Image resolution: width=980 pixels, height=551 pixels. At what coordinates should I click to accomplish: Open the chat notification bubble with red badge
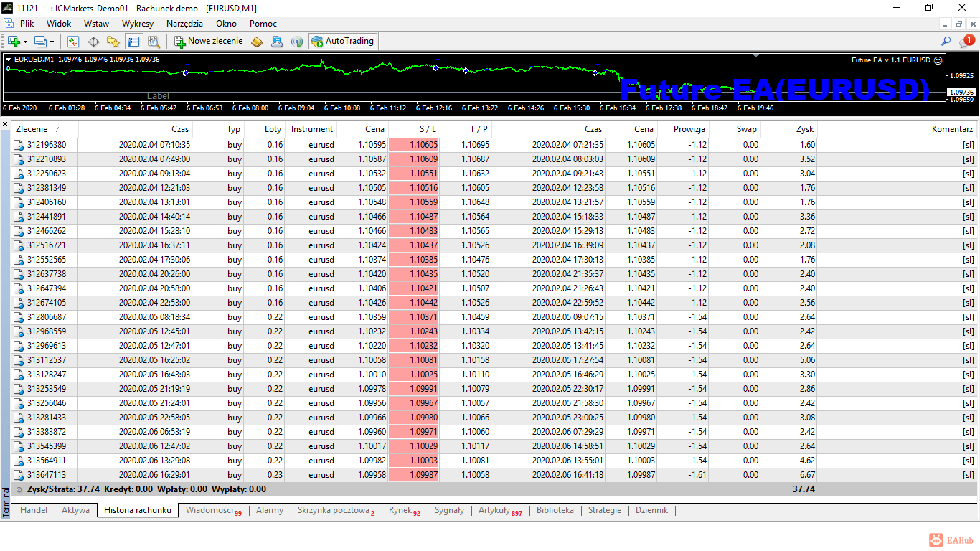pos(966,42)
